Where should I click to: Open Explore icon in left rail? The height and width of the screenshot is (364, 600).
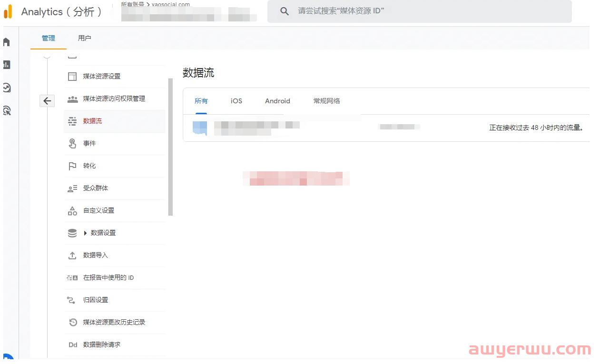tap(7, 88)
